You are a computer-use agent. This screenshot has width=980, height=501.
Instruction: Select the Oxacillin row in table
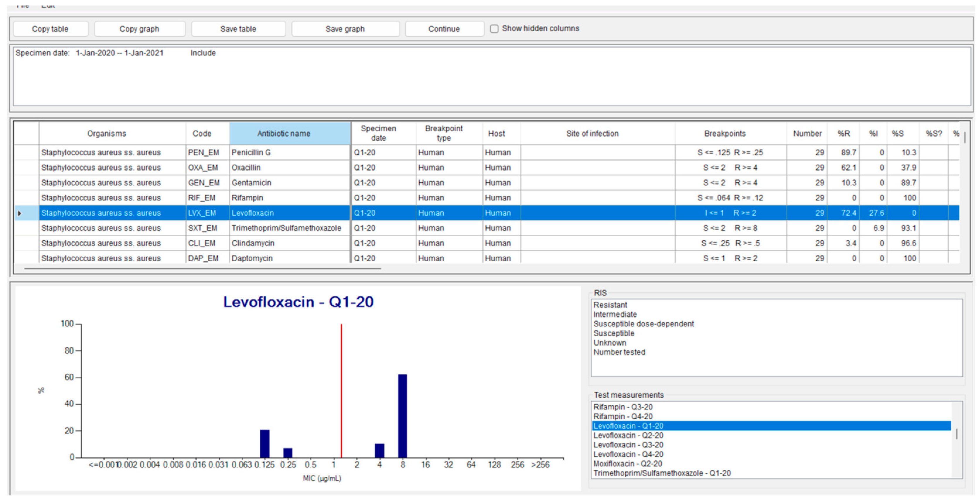pyautogui.click(x=246, y=168)
